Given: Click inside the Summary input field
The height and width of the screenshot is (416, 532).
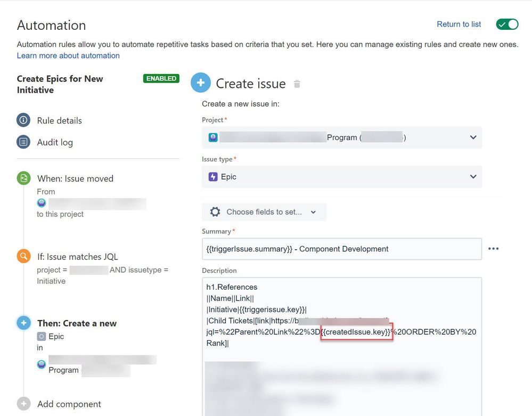Looking at the screenshot, I should click(341, 248).
